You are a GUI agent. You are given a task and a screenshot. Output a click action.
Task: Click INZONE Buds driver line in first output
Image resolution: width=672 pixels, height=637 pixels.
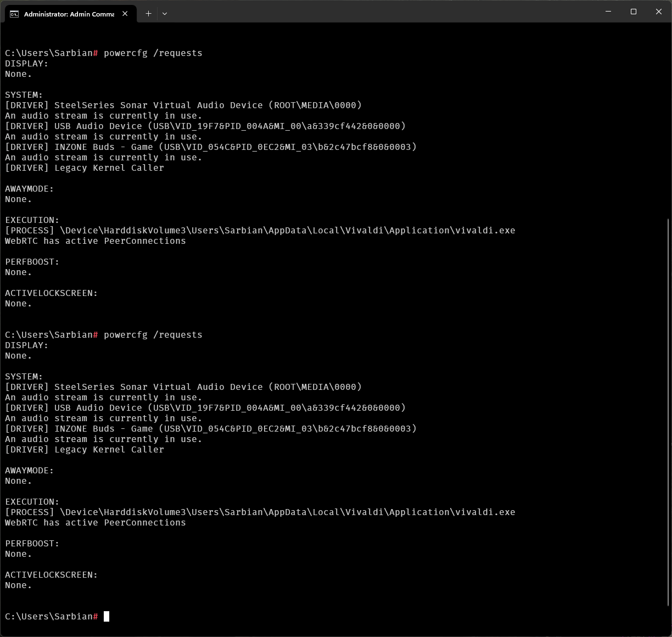point(211,147)
